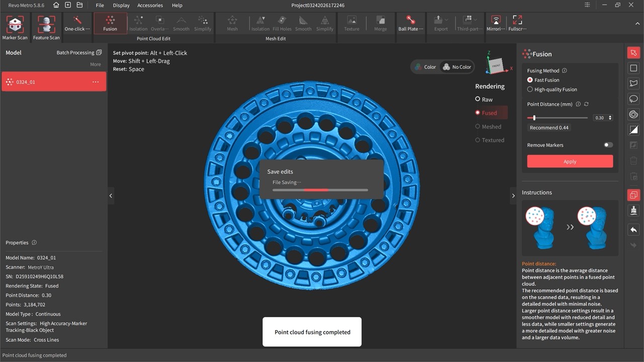Click the base-removal brush icon in the sidebar
The height and width of the screenshot is (362, 644).
click(633, 211)
